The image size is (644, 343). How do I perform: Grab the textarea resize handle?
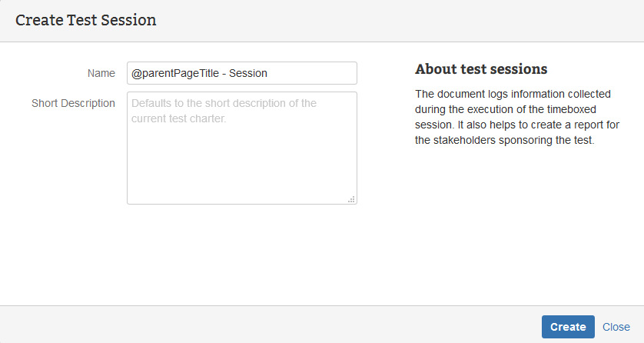tap(351, 199)
